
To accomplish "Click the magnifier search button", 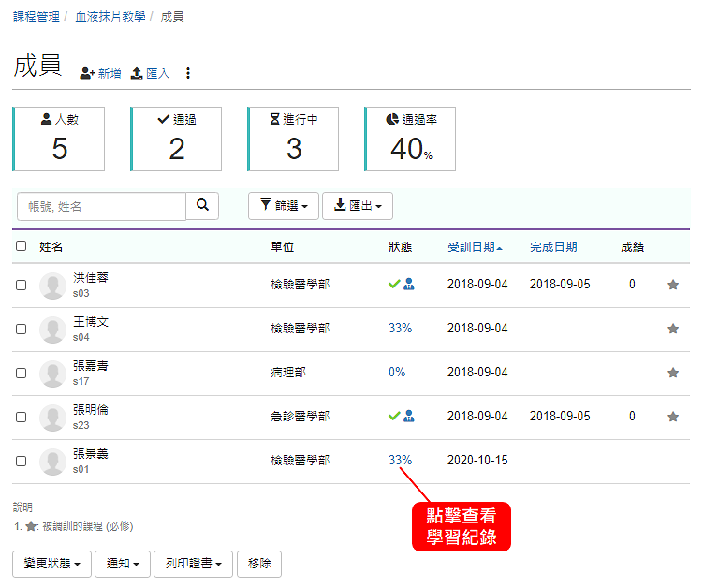I will (x=202, y=206).
